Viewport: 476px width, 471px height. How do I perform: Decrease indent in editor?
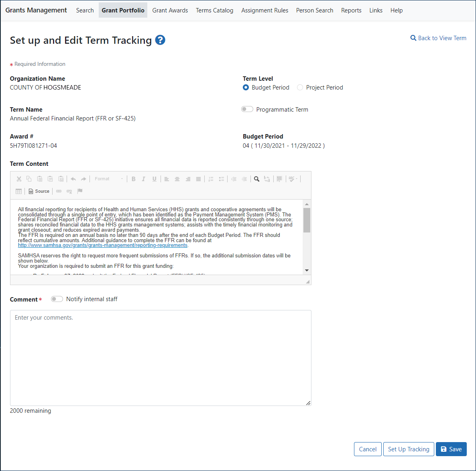[234, 179]
